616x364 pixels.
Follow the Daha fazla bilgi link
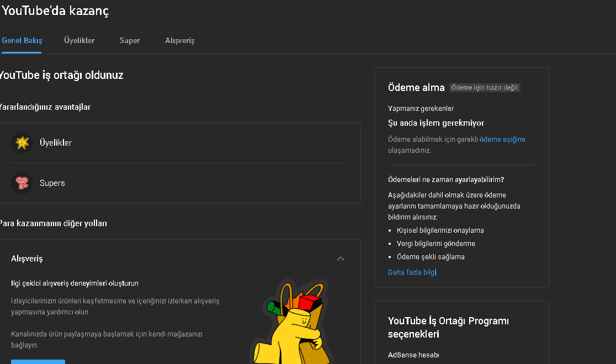tap(412, 272)
